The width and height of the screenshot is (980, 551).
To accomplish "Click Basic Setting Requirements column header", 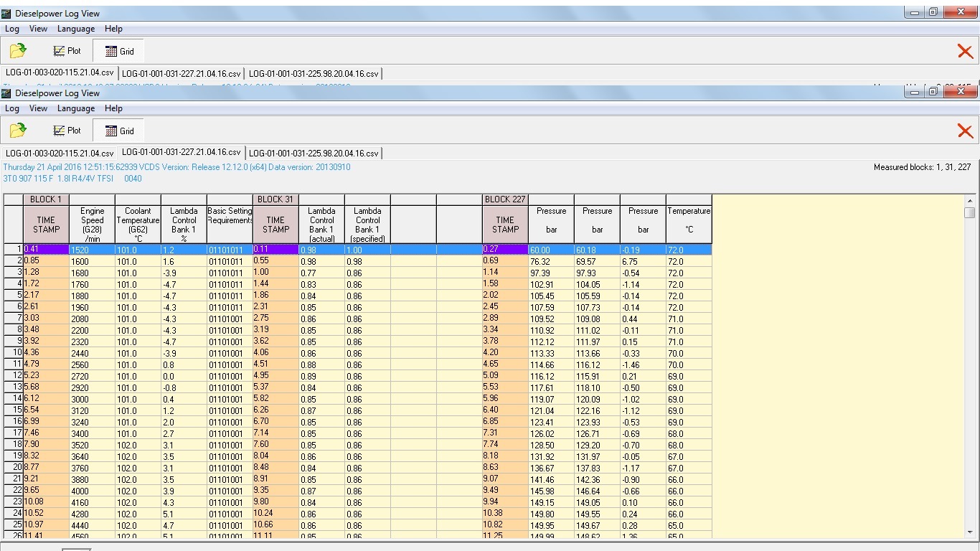I will pos(230,224).
